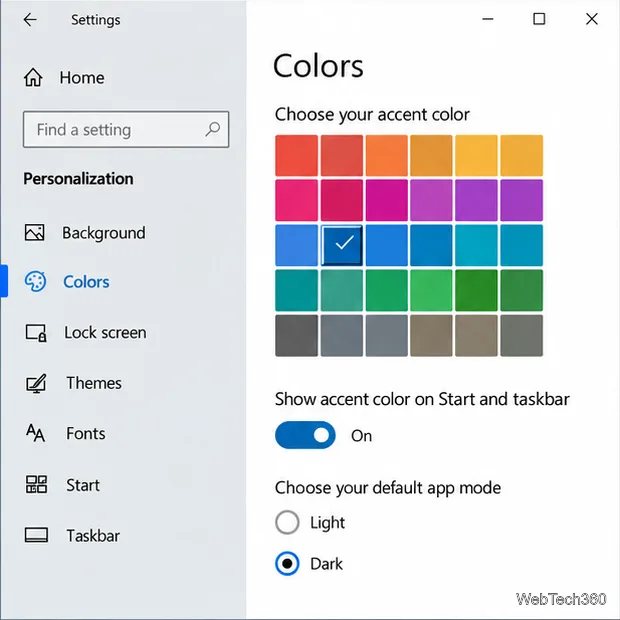
Task: Open the Start settings page
Action: click(83, 485)
